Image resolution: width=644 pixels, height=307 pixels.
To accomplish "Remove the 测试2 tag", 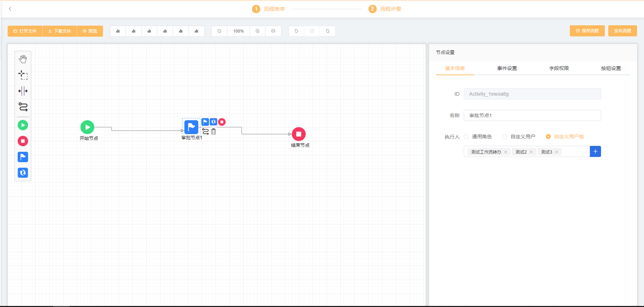I will pos(531,152).
